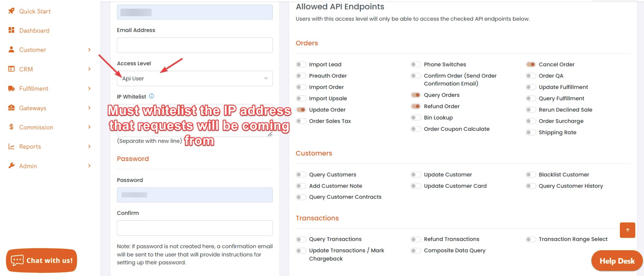Click the Fulfillment truck icon
This screenshot has height=276, width=644.
(x=11, y=88)
